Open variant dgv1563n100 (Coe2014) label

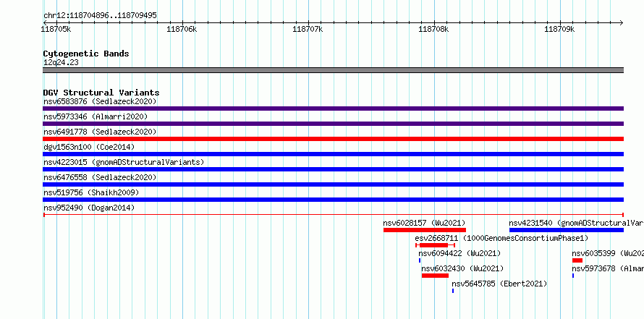tap(89, 147)
